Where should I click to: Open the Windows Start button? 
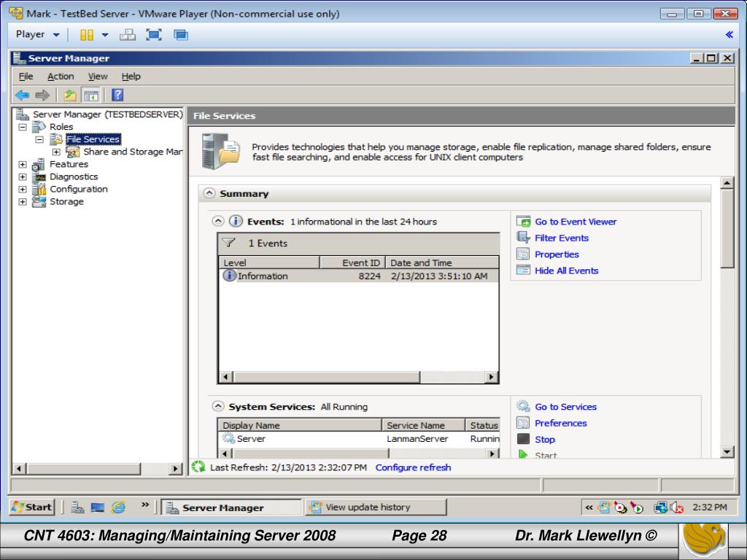coord(32,507)
